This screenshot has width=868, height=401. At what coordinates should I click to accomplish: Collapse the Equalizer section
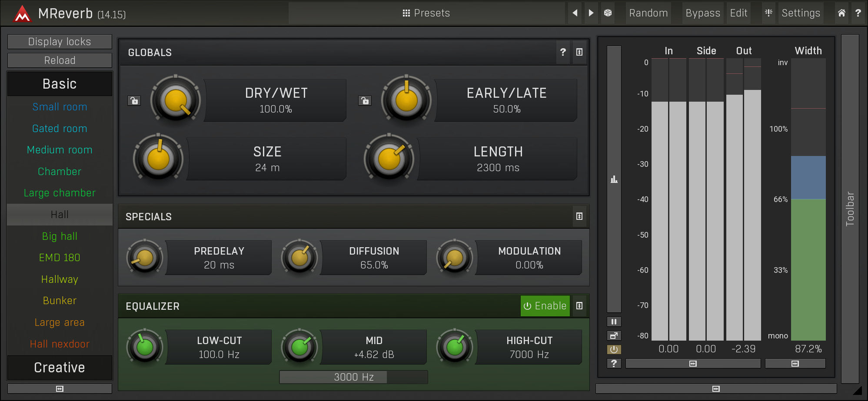click(x=579, y=306)
